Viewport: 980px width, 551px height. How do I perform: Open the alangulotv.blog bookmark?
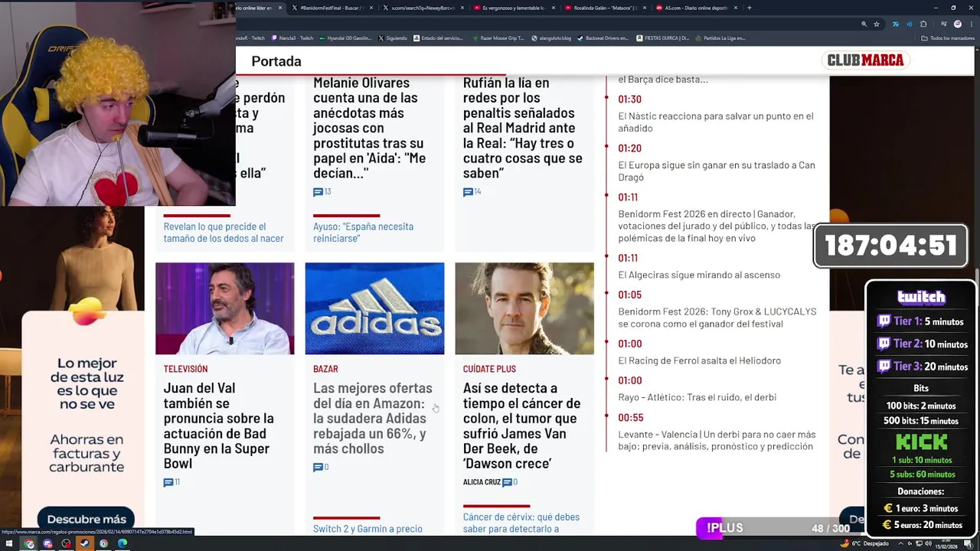[550, 37]
